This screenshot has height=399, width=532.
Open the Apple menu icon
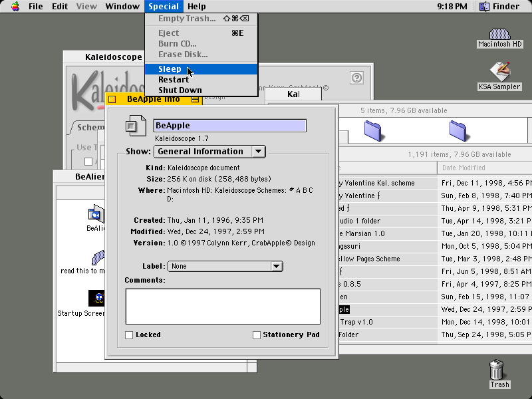click(15, 7)
